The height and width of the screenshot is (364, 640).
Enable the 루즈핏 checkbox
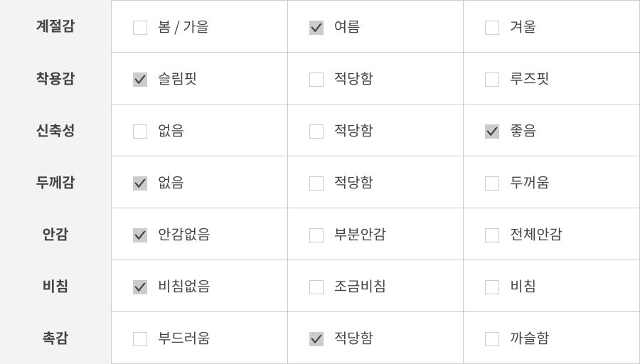[492, 80]
